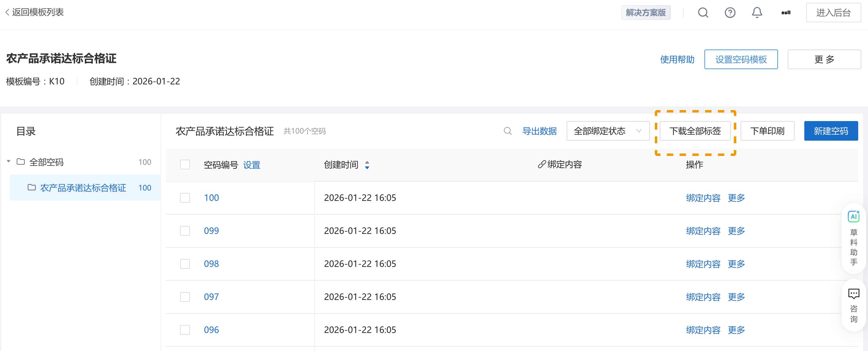The image size is (868, 351).
Task: Open the 更多 menu near 设置空码模板
Action: click(824, 59)
